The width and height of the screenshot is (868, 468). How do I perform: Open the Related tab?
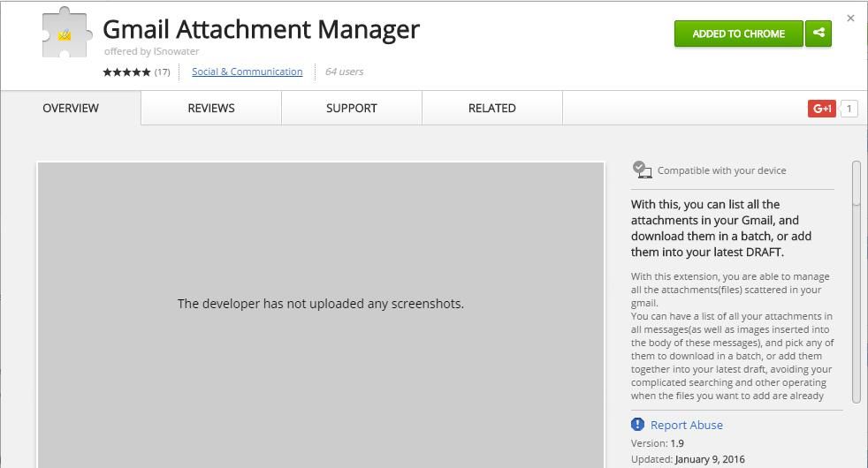[x=492, y=108]
